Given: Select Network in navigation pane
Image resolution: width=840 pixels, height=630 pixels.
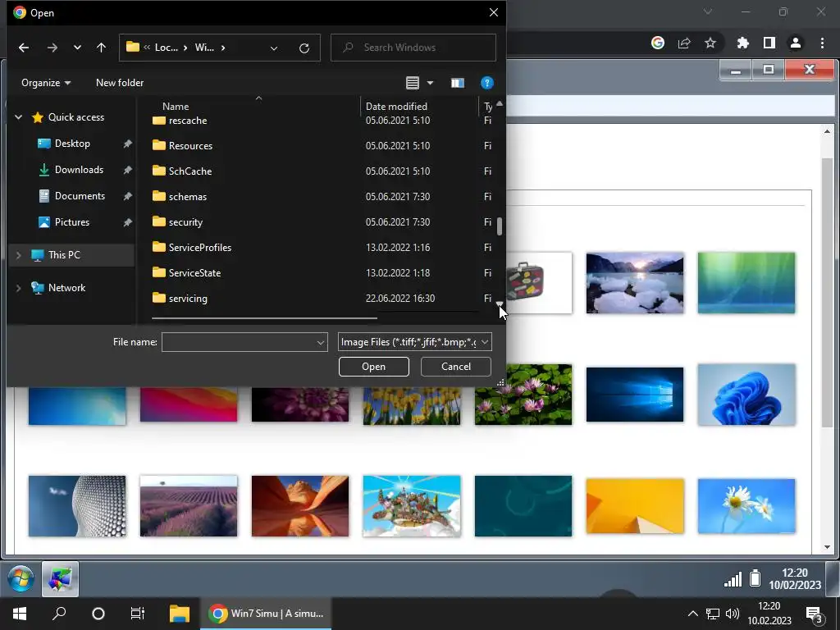Looking at the screenshot, I should click(66, 288).
